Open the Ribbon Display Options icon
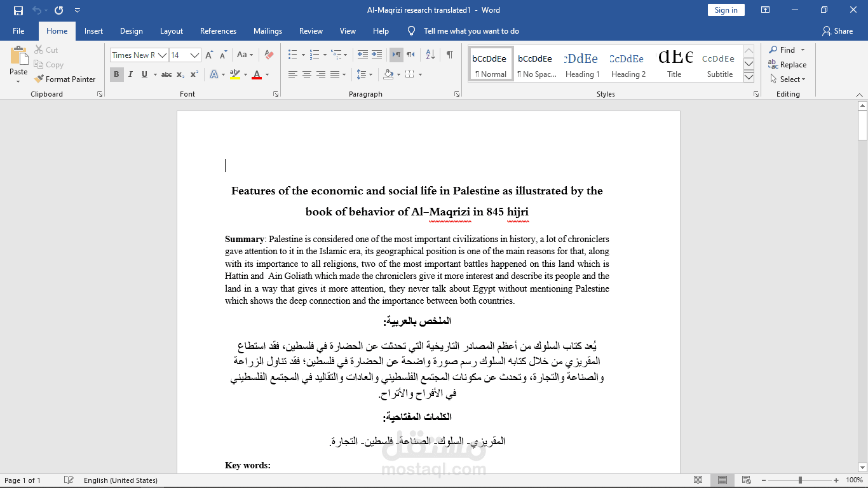This screenshot has width=868, height=488. click(x=766, y=10)
